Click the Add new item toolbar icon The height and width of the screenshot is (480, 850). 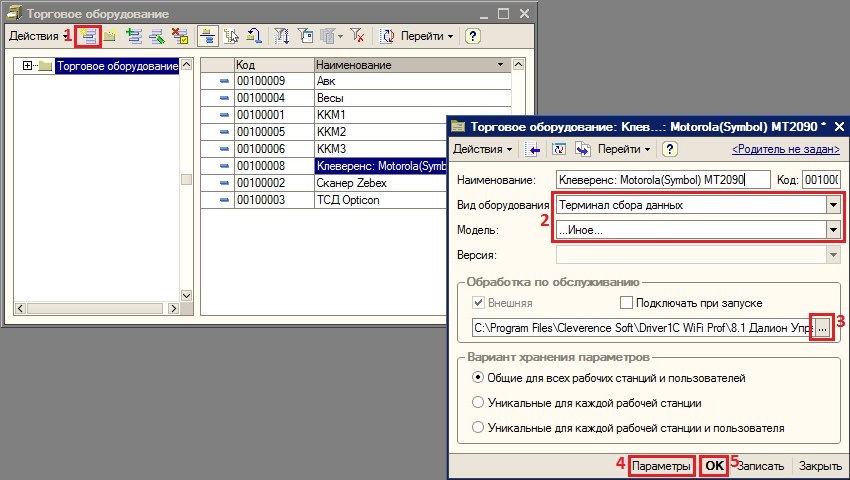tap(88, 36)
